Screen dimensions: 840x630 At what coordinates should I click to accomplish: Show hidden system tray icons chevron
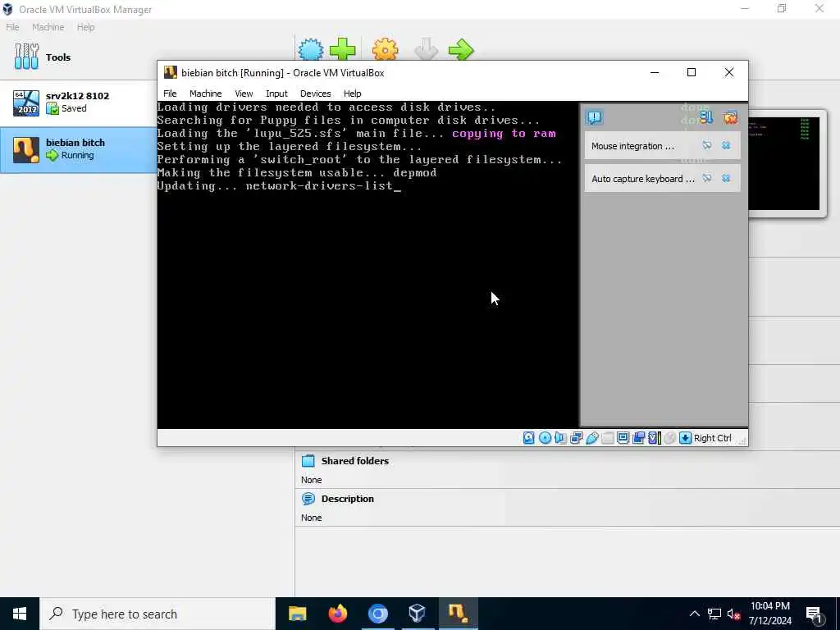pos(694,614)
